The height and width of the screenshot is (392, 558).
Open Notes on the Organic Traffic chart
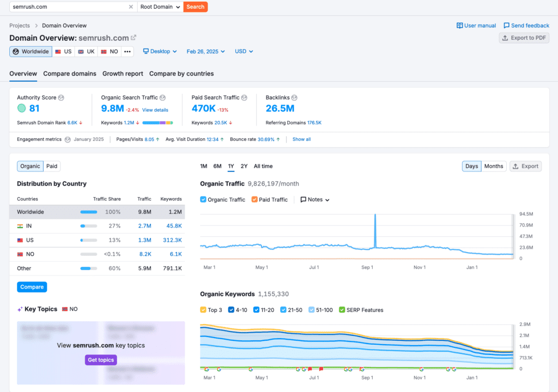pyautogui.click(x=314, y=199)
